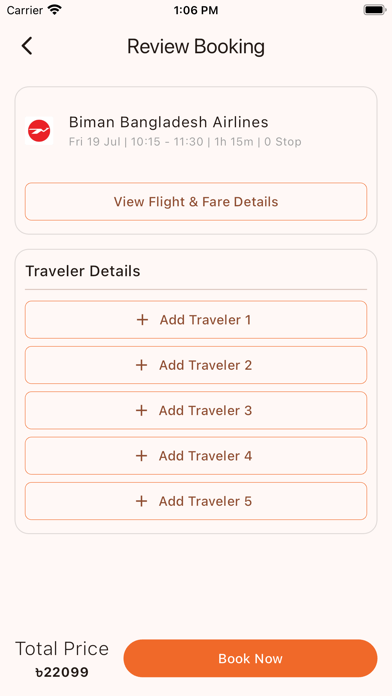Tap the battery status icon

(x=375, y=10)
